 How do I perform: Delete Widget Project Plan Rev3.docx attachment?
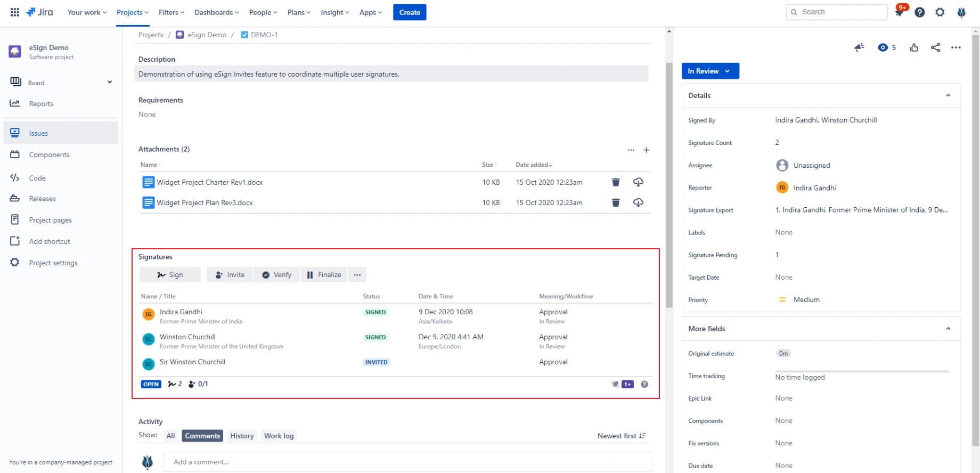click(616, 202)
